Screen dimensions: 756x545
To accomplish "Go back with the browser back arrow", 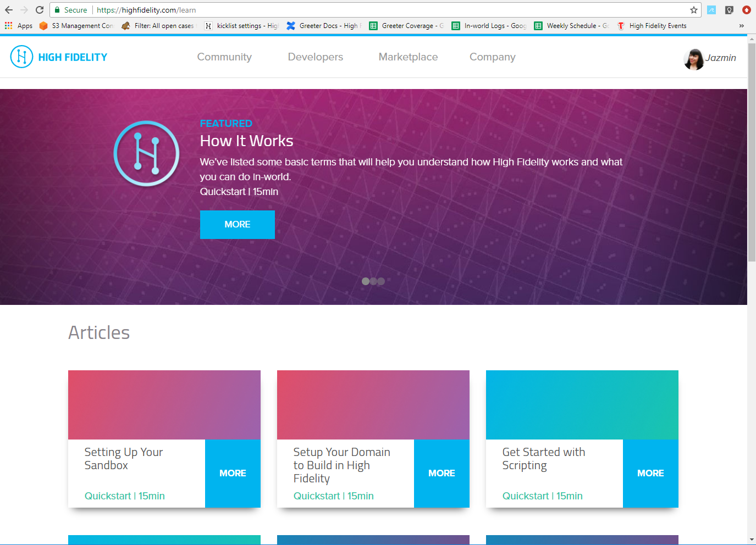I will coord(9,10).
